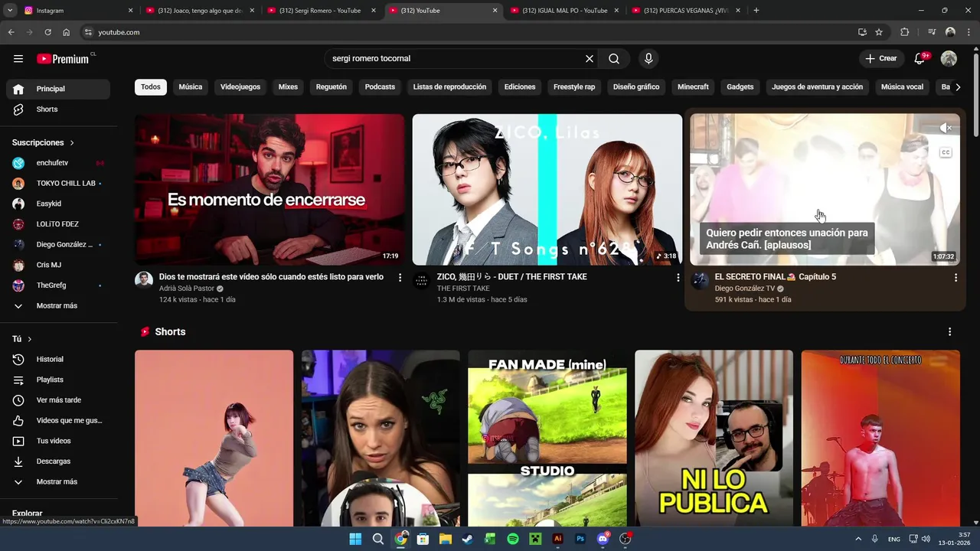Open Photoshop from the taskbar
The image size is (980, 551).
pos(580,539)
